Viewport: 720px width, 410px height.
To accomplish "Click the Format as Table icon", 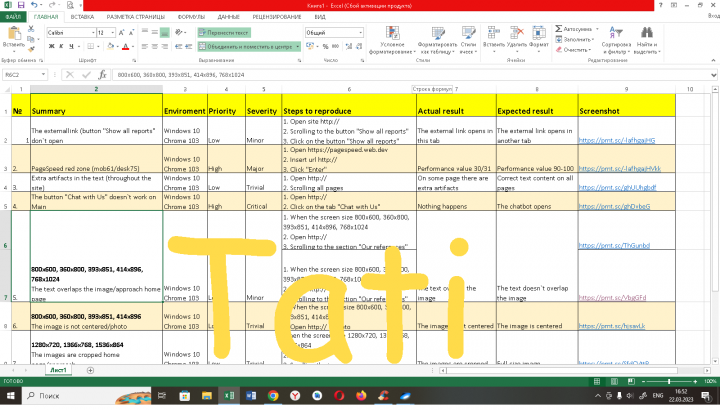I will [x=438, y=33].
